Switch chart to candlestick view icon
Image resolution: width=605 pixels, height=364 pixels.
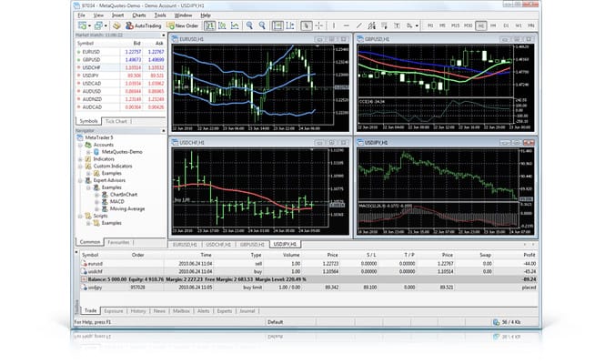tap(223, 25)
